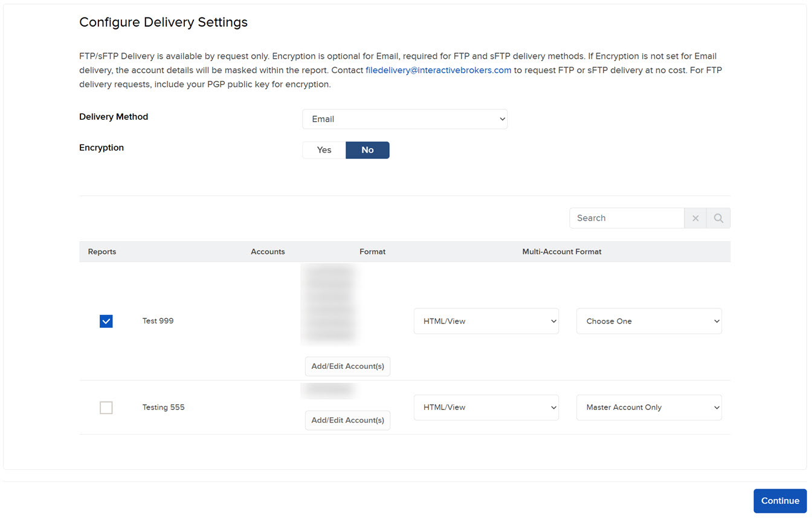Enable encryption by selecting Yes
This screenshot has width=812, height=520.
coord(324,150)
